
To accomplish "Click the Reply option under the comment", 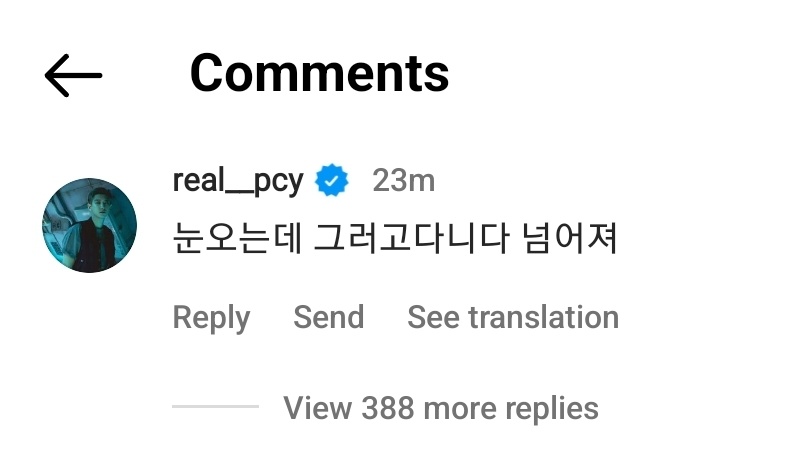I will (x=211, y=317).
